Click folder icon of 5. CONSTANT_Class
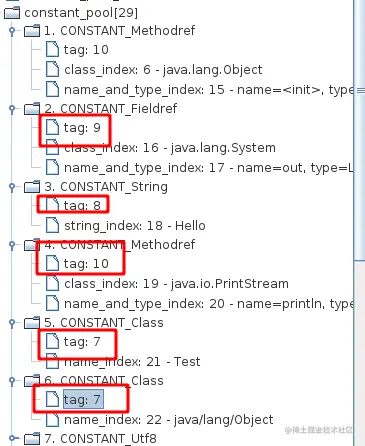 point(32,323)
